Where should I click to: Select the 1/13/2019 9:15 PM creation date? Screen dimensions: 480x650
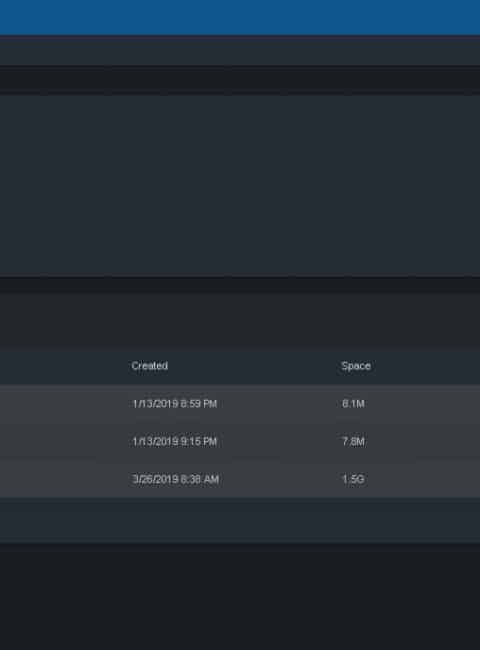(175, 441)
